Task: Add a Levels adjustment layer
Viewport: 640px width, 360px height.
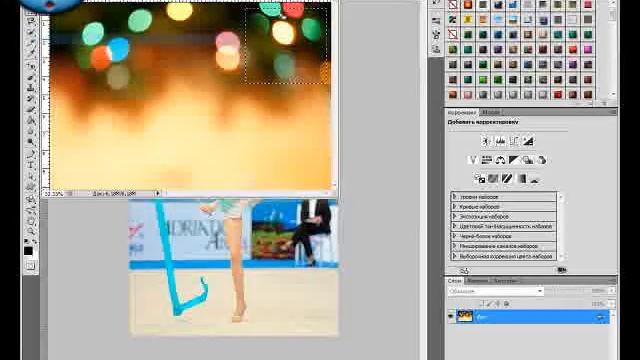Action: click(x=500, y=141)
